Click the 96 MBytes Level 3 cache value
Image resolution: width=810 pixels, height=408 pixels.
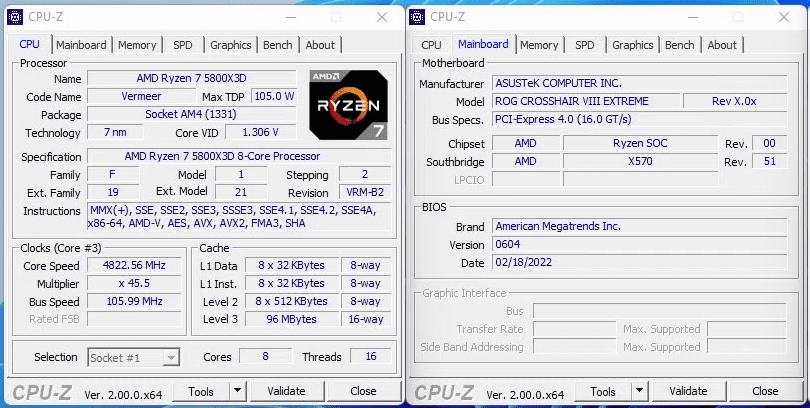pyautogui.click(x=292, y=319)
